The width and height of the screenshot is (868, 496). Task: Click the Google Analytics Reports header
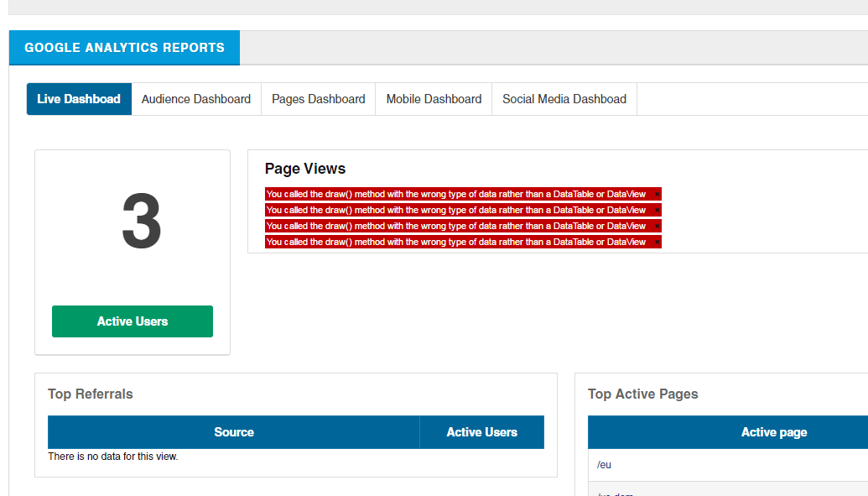tap(124, 48)
